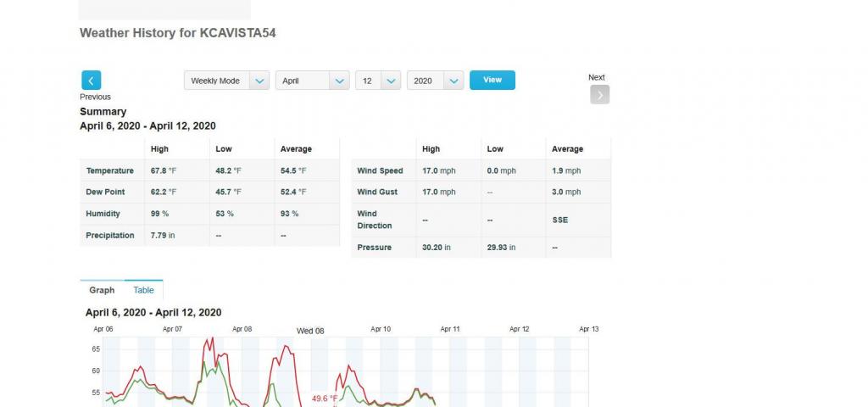Select the Graph tab
The image size is (868, 407).
[102, 290]
